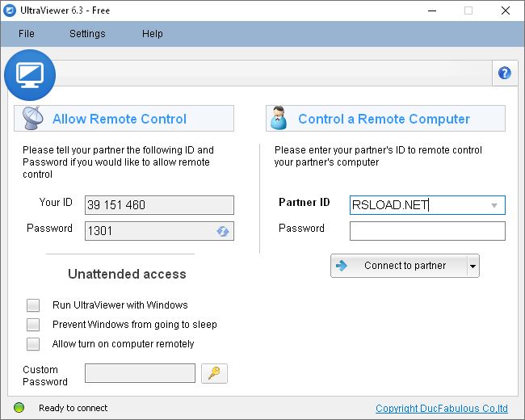This screenshot has width=525, height=420.
Task: Click the green Ready to connect status indicator
Action: click(19, 408)
